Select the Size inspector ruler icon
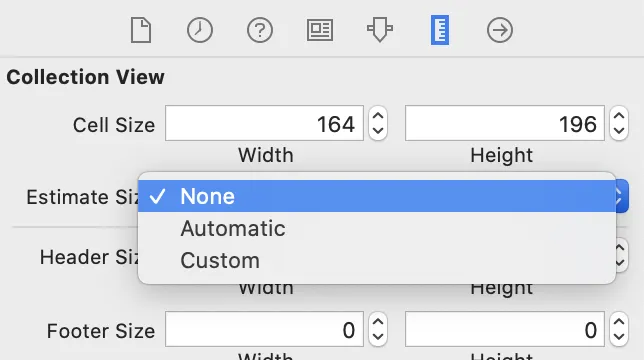644x360 pixels. click(x=440, y=30)
